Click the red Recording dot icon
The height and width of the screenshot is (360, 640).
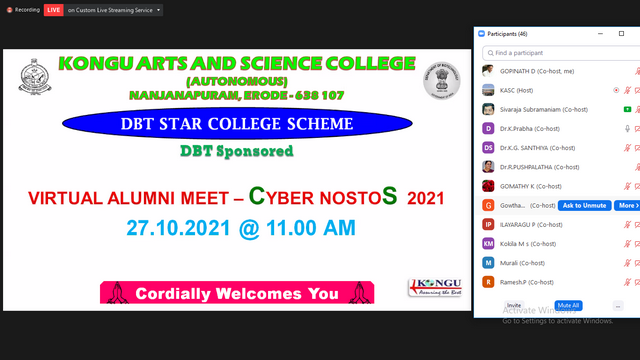(x=9, y=10)
